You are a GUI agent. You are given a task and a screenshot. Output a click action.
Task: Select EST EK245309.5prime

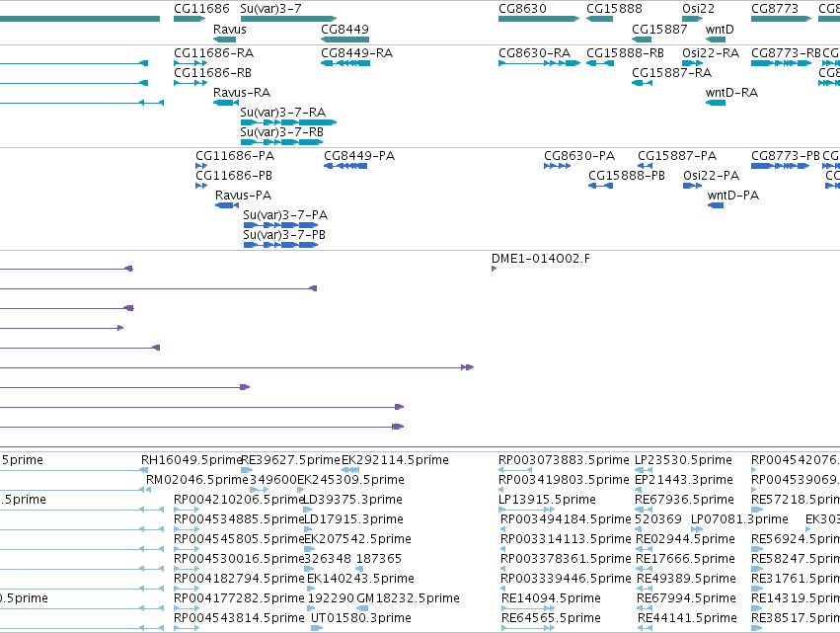click(x=350, y=480)
